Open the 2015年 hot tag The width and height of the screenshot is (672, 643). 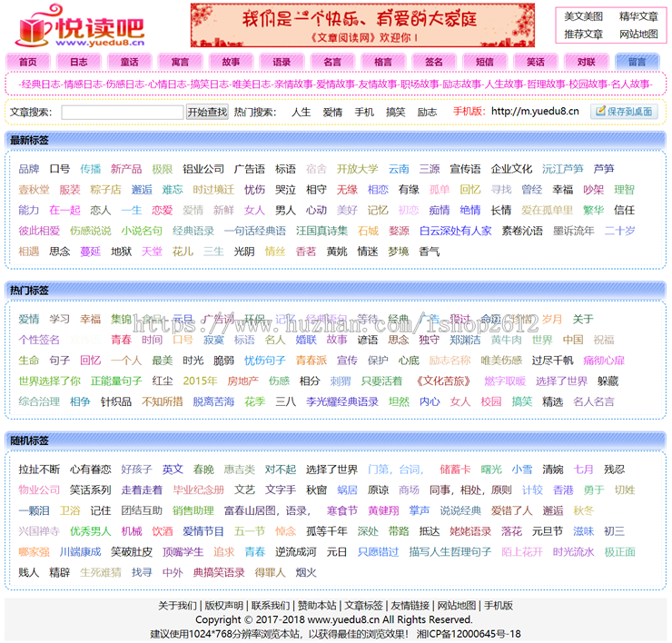tap(200, 381)
